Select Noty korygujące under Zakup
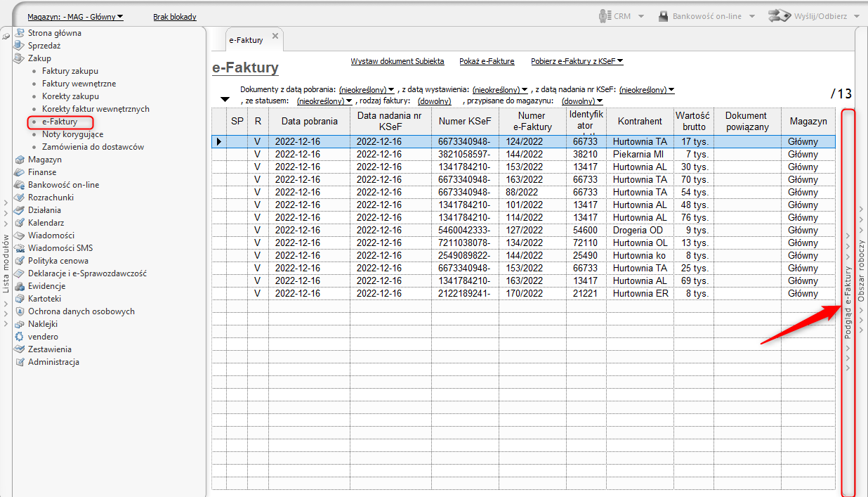Image resolution: width=868 pixels, height=497 pixels. tap(72, 134)
